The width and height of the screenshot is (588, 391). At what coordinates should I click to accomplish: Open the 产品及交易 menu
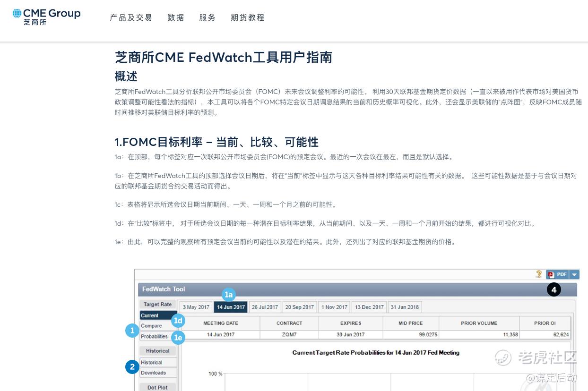131,17
